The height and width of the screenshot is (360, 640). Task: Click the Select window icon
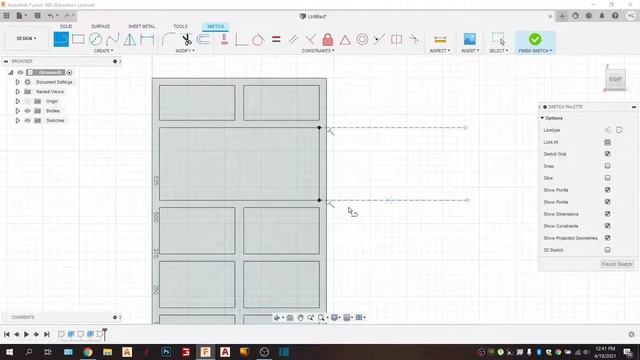[498, 39]
